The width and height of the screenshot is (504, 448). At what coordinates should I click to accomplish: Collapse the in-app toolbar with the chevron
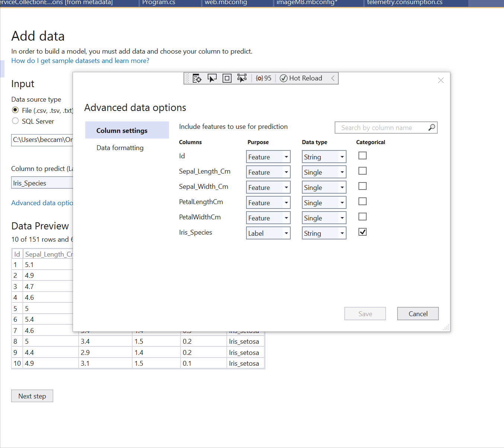click(x=332, y=78)
